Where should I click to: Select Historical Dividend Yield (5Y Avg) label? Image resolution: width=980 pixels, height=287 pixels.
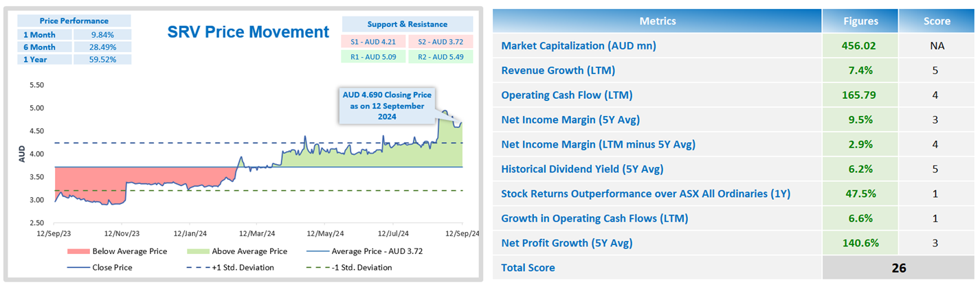[582, 170]
